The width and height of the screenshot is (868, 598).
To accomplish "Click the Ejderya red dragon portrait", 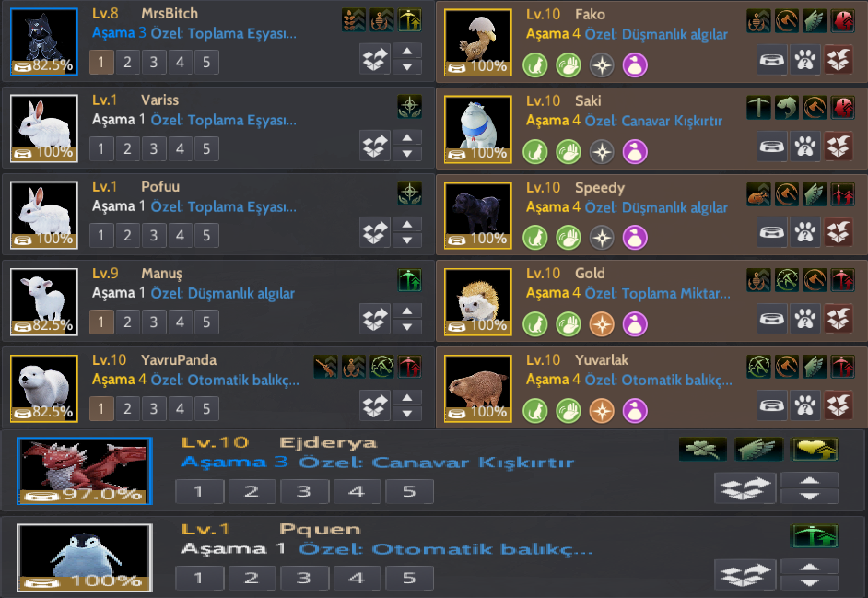I will [x=84, y=471].
